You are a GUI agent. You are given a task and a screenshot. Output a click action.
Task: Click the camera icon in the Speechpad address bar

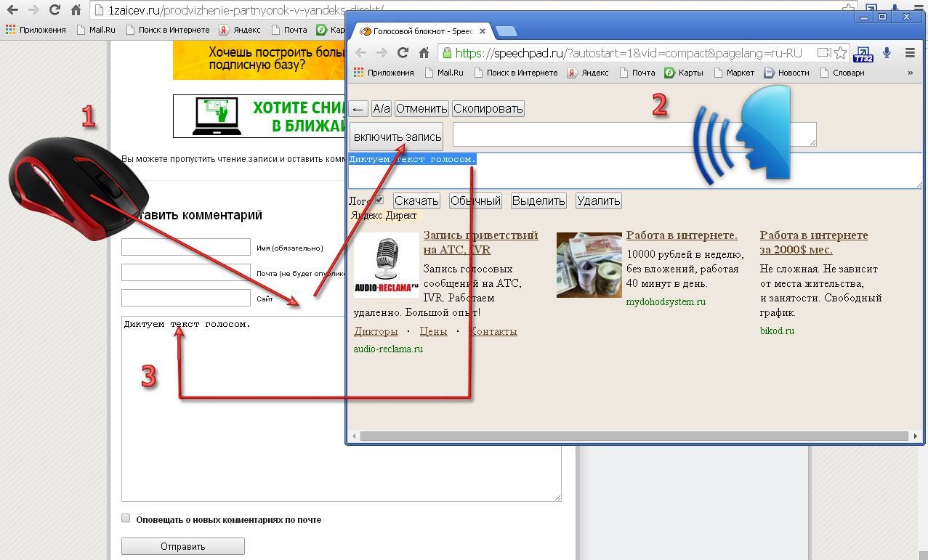[x=823, y=53]
